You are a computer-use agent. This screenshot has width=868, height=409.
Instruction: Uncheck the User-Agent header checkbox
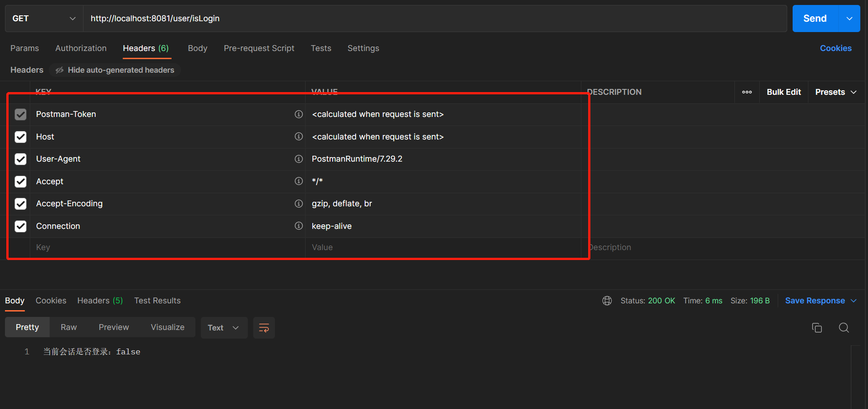21,159
